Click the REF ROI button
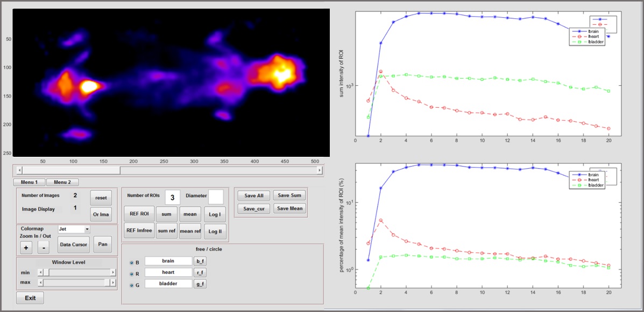 point(139,214)
